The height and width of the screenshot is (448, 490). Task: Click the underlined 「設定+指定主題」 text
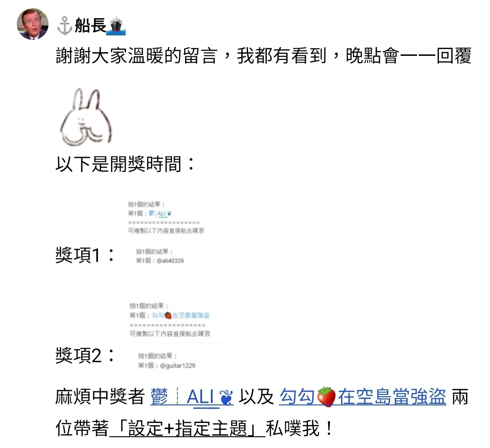(187, 428)
